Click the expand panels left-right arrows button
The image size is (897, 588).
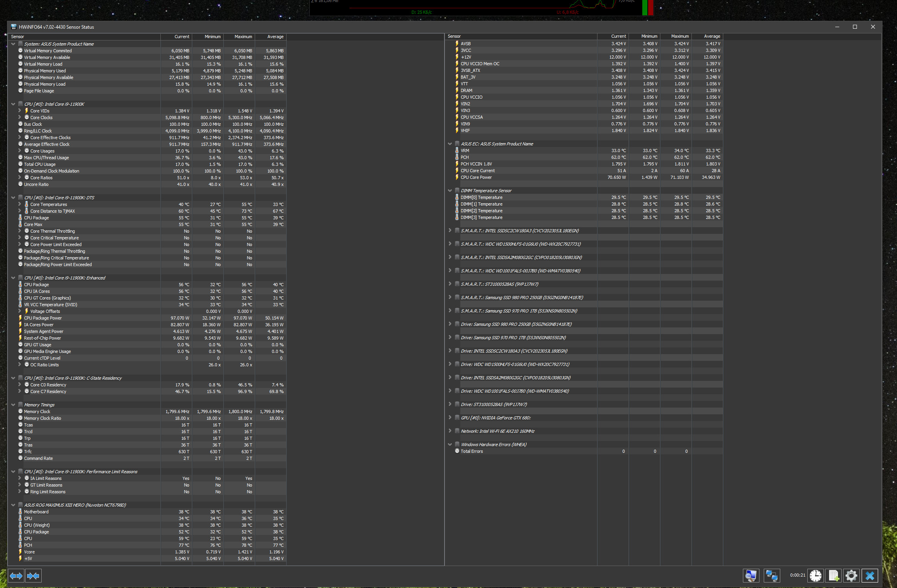pos(16,576)
